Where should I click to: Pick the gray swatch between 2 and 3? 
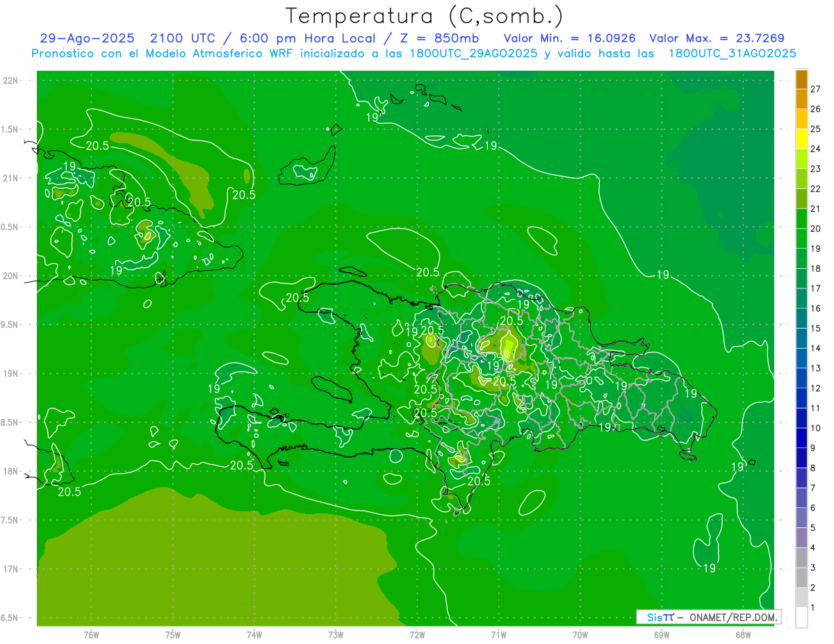(x=801, y=577)
